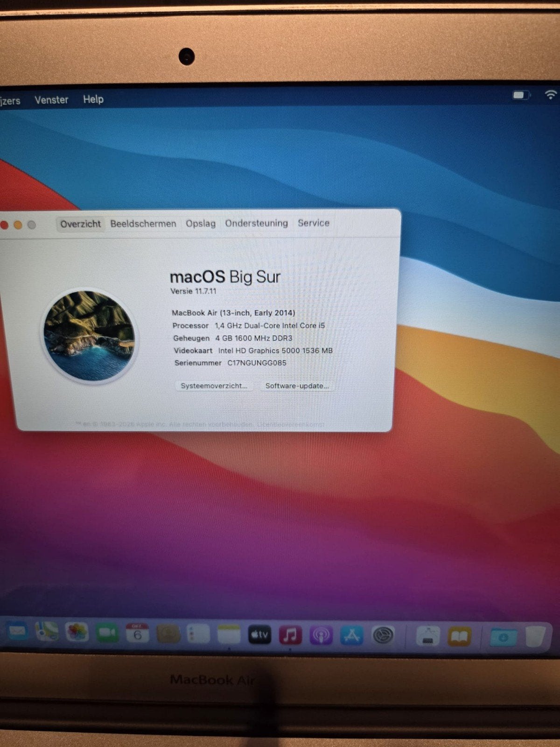Open the Service tab
The image size is (560, 747).
(x=314, y=223)
